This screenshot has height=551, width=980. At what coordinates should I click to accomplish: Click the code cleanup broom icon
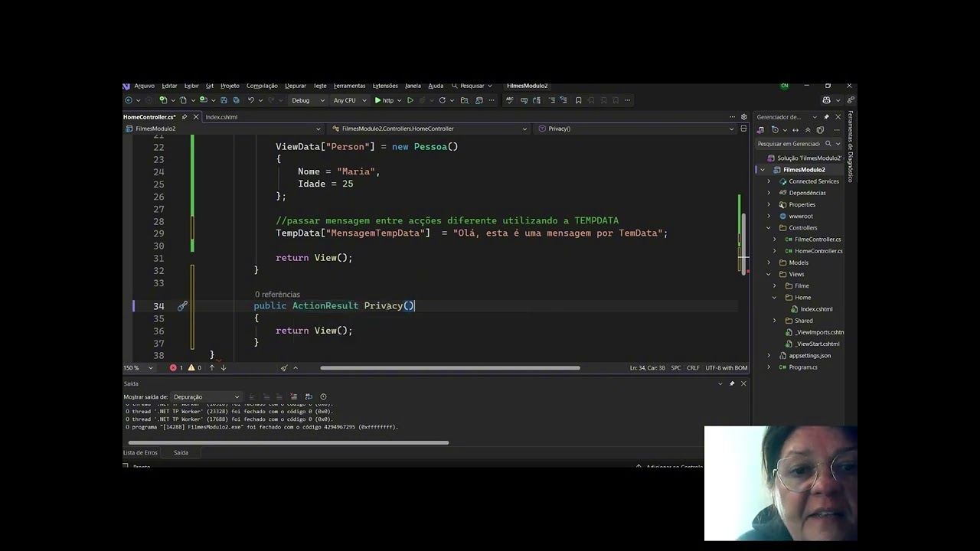pos(284,368)
